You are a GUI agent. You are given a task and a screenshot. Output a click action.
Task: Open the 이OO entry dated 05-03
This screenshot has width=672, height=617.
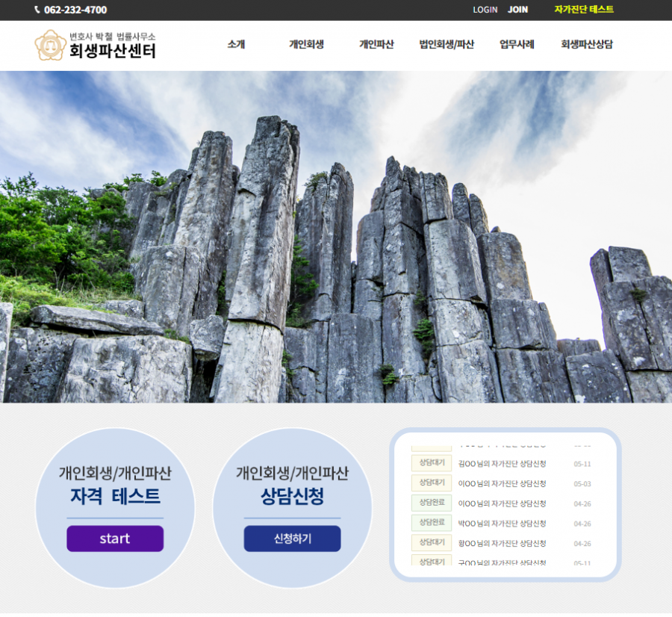tap(502, 483)
